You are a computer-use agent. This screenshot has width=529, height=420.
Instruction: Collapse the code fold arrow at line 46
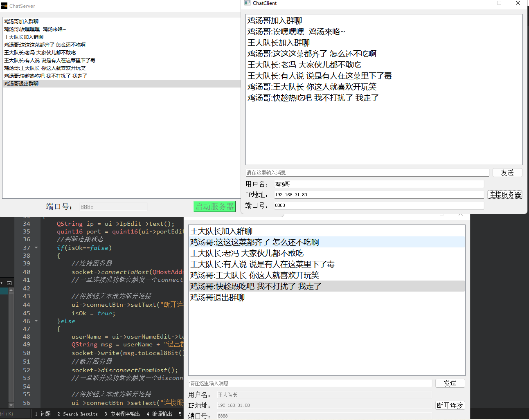point(36,321)
